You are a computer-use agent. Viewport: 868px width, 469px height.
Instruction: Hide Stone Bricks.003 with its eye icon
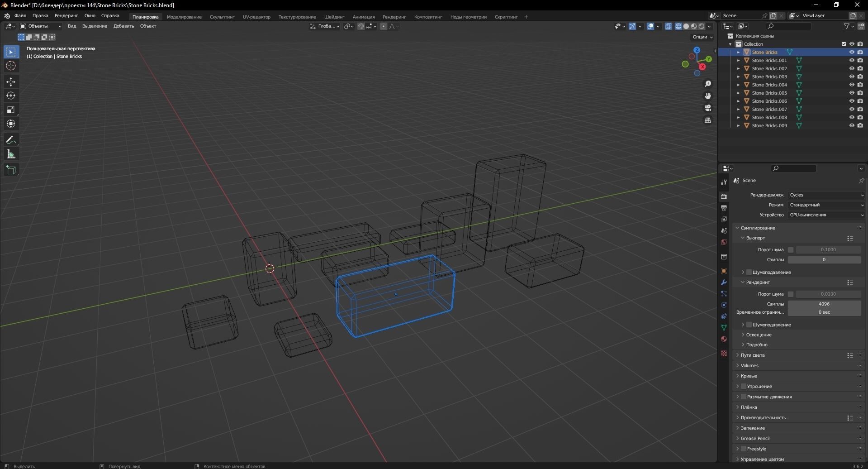point(852,77)
